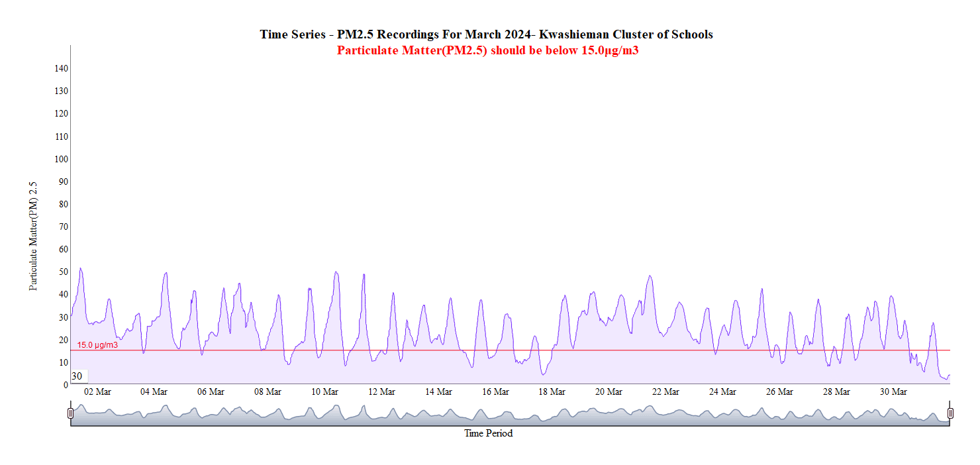Click the '16 Mar' date tick label
This screenshot has width=980, height=465.
pos(495,392)
